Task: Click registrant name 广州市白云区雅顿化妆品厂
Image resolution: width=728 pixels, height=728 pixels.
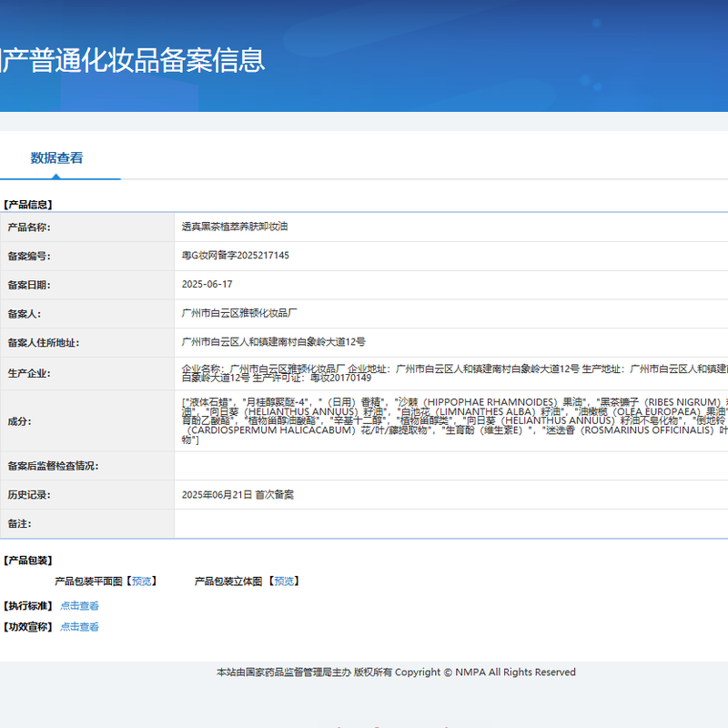Action: tap(240, 314)
